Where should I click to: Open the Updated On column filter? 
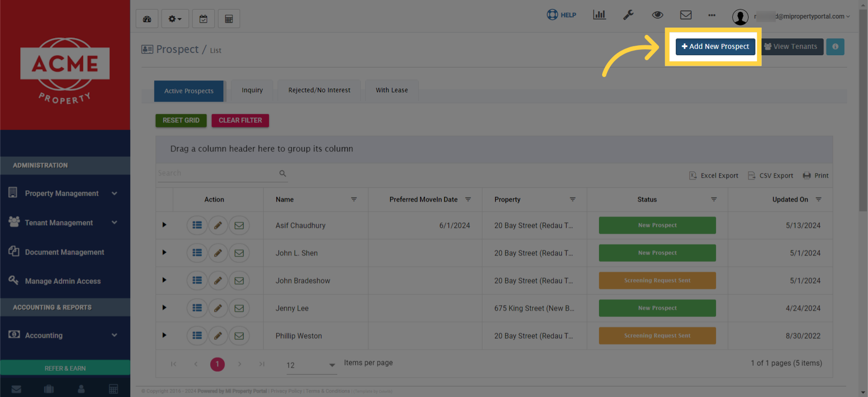818,199
